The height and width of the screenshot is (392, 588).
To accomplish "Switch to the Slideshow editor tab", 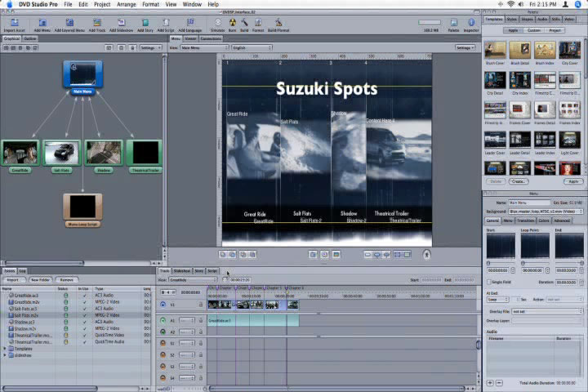I will click(182, 270).
